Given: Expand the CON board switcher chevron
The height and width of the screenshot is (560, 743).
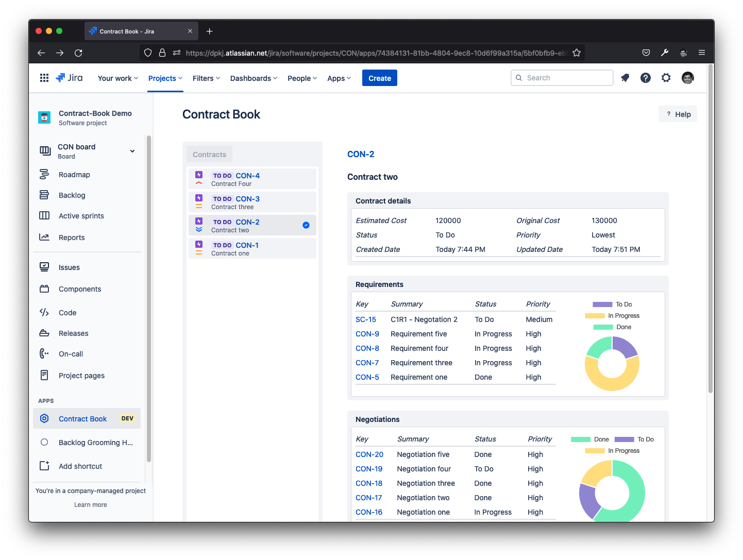Looking at the screenshot, I should (x=132, y=151).
